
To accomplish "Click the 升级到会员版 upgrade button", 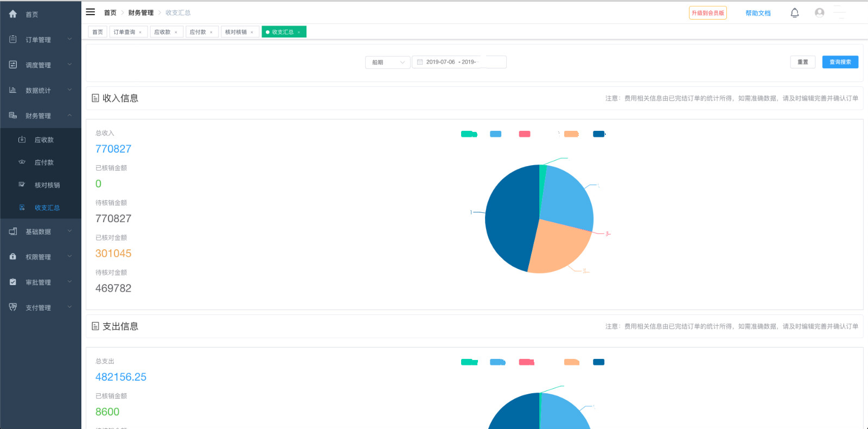I will tap(708, 12).
